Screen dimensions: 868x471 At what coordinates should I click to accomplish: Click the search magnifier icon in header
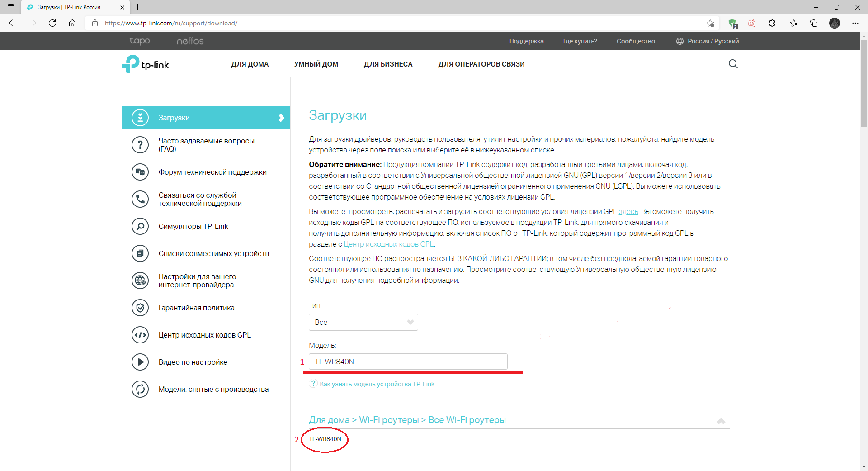click(x=733, y=64)
